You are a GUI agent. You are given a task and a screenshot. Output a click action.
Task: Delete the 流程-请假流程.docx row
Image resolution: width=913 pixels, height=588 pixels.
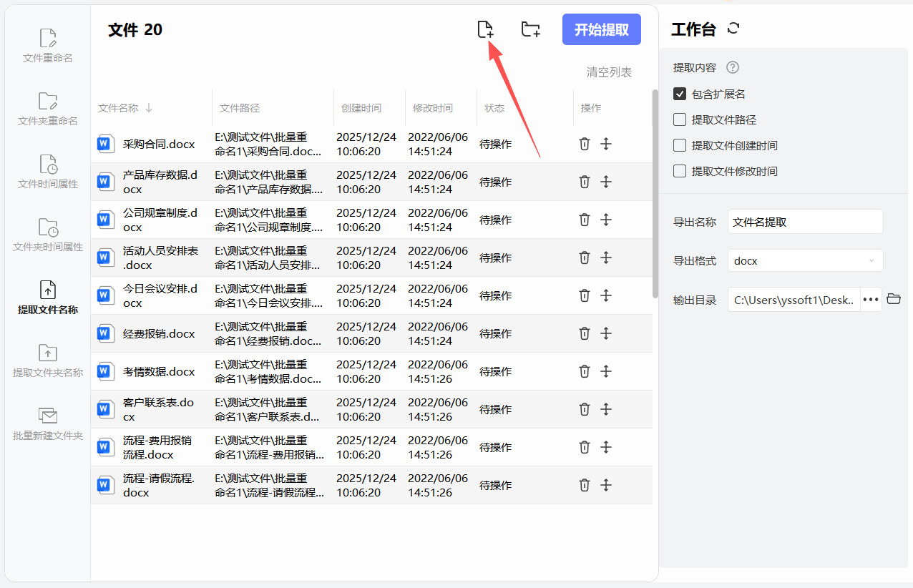[x=584, y=485]
